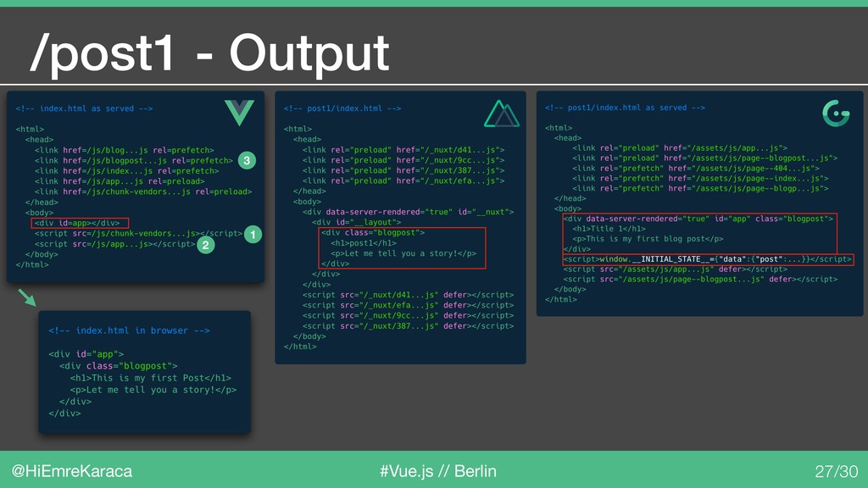Click the Nuxt mountain logo
868x488 pixels.
coord(502,114)
